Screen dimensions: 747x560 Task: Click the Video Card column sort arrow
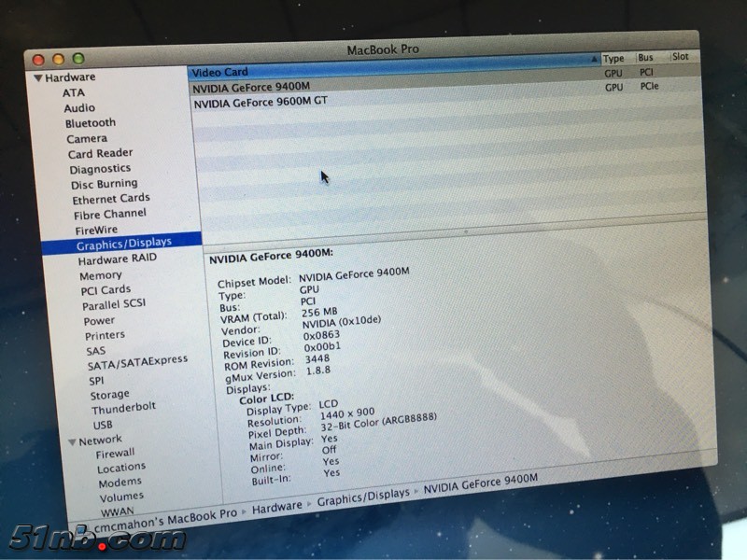pos(595,60)
